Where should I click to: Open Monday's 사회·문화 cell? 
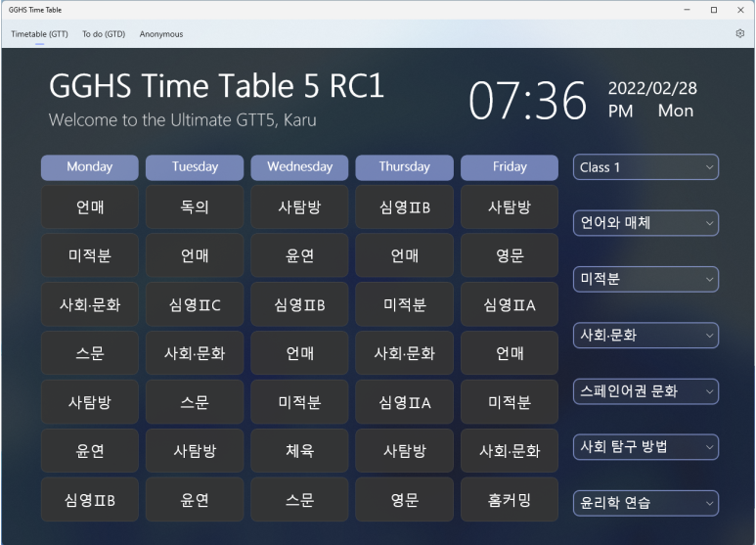point(90,304)
